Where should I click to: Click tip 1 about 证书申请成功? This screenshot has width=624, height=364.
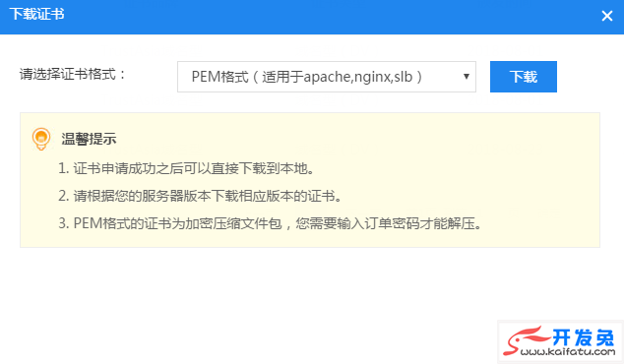tap(186, 168)
